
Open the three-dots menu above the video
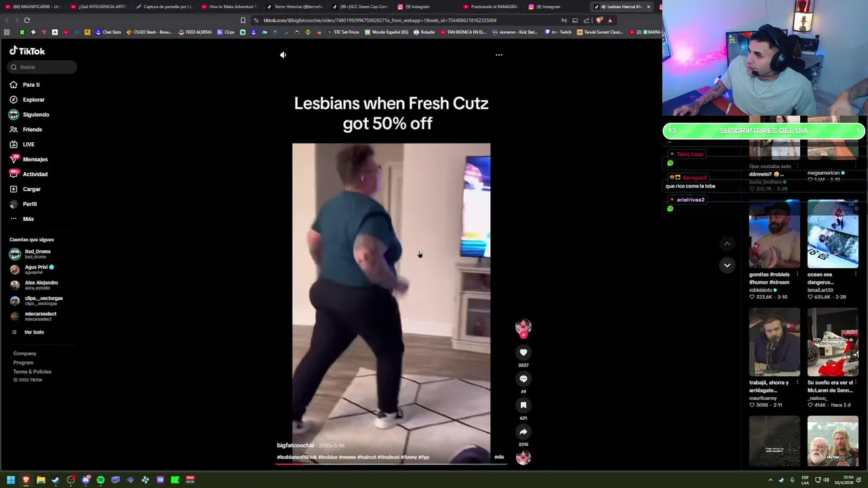[x=499, y=55]
